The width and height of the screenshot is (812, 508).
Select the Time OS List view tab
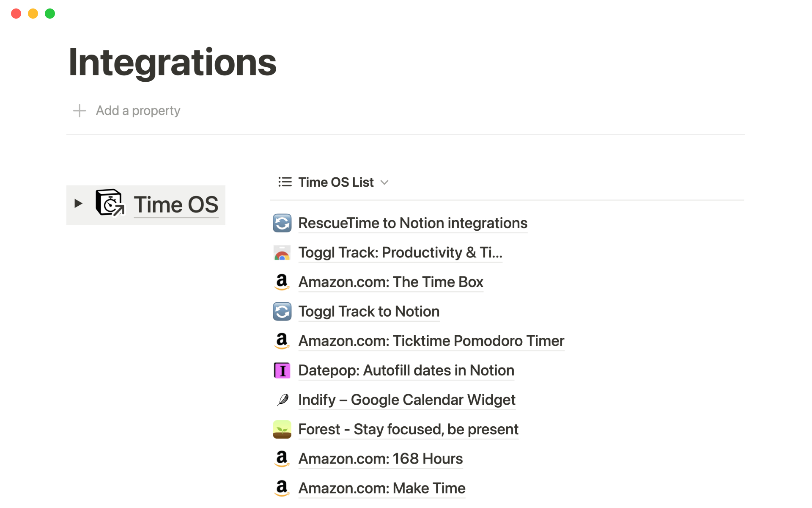point(336,182)
